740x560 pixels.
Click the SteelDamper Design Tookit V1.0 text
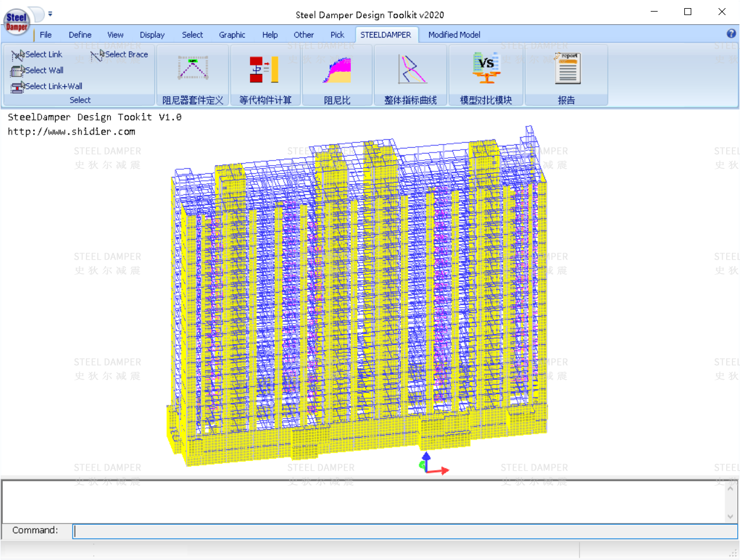(x=95, y=117)
